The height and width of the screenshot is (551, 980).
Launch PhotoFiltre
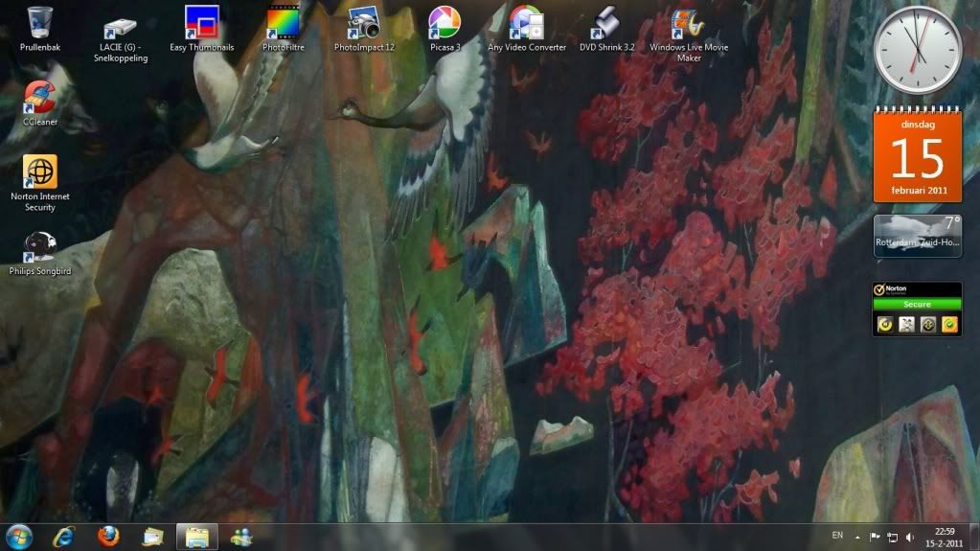tap(284, 29)
